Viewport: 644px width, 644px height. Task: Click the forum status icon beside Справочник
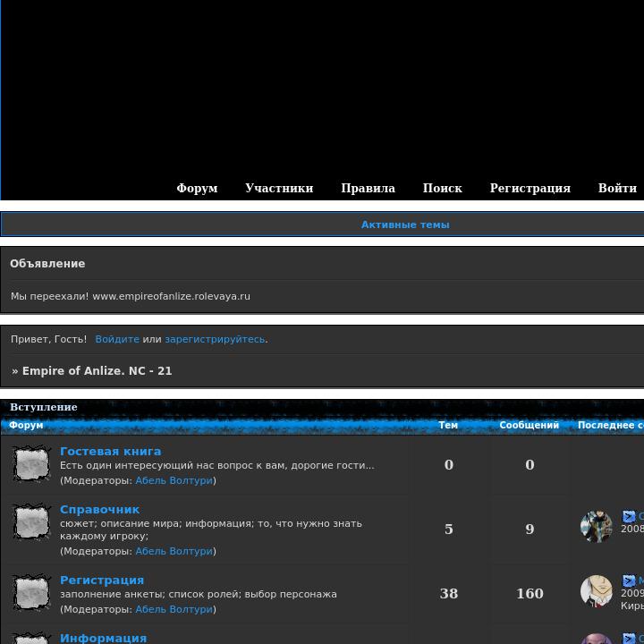[31, 522]
